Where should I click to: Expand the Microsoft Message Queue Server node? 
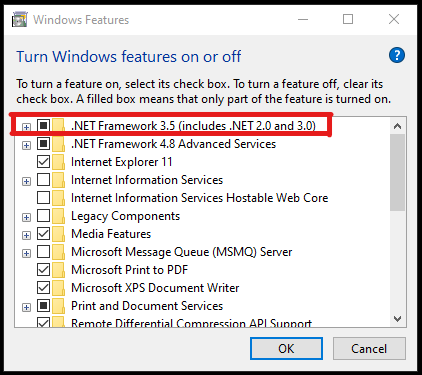pos(26,253)
